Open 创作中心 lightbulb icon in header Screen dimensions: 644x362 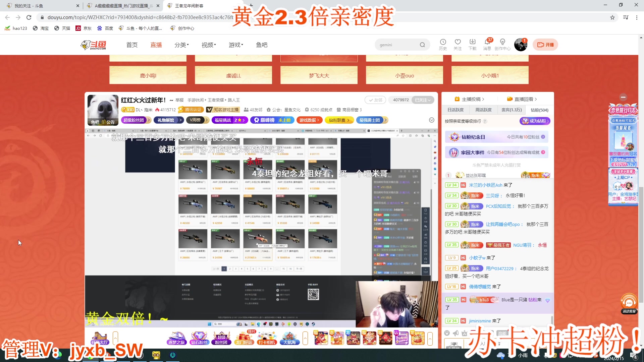(x=502, y=44)
